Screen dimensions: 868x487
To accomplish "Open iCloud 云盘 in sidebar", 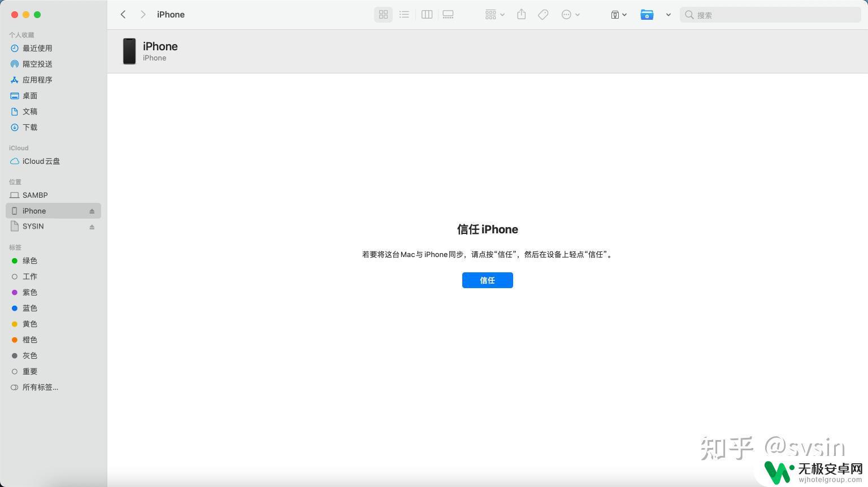I will pyautogui.click(x=53, y=162).
